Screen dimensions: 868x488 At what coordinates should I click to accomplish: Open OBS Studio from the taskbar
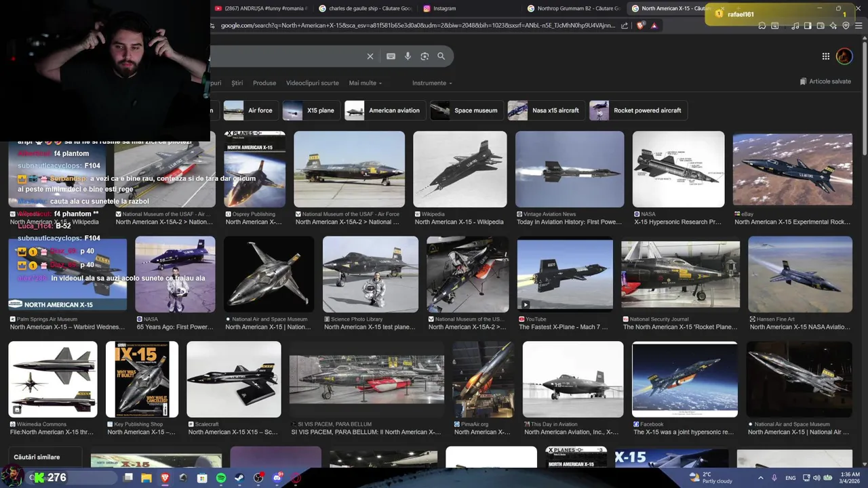(258, 478)
